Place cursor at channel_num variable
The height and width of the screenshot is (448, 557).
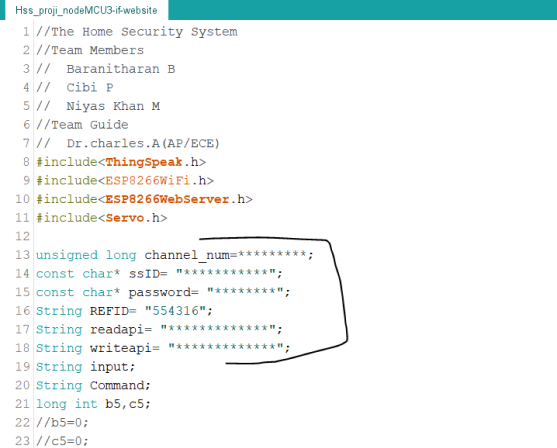[187, 255]
